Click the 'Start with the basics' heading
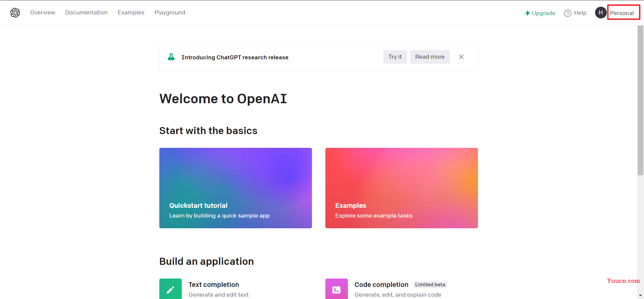This screenshot has height=299, width=644. 208,131
